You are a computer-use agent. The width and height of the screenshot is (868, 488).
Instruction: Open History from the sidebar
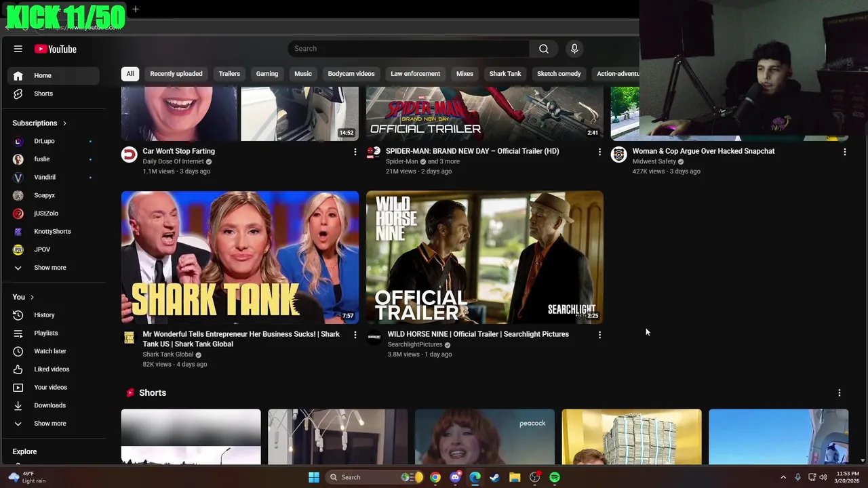pos(53,315)
